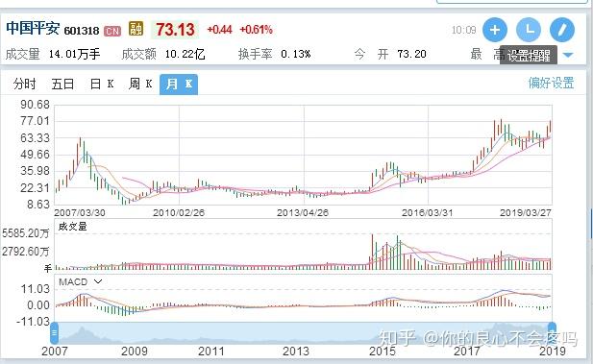Click the red CN market badge
Image resolution: width=593 pixels, height=364 pixels.
tap(112, 31)
